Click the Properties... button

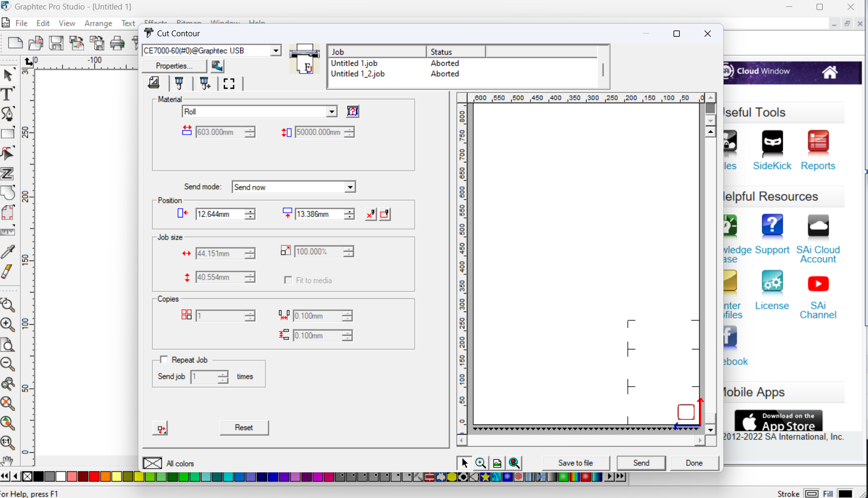[174, 66]
